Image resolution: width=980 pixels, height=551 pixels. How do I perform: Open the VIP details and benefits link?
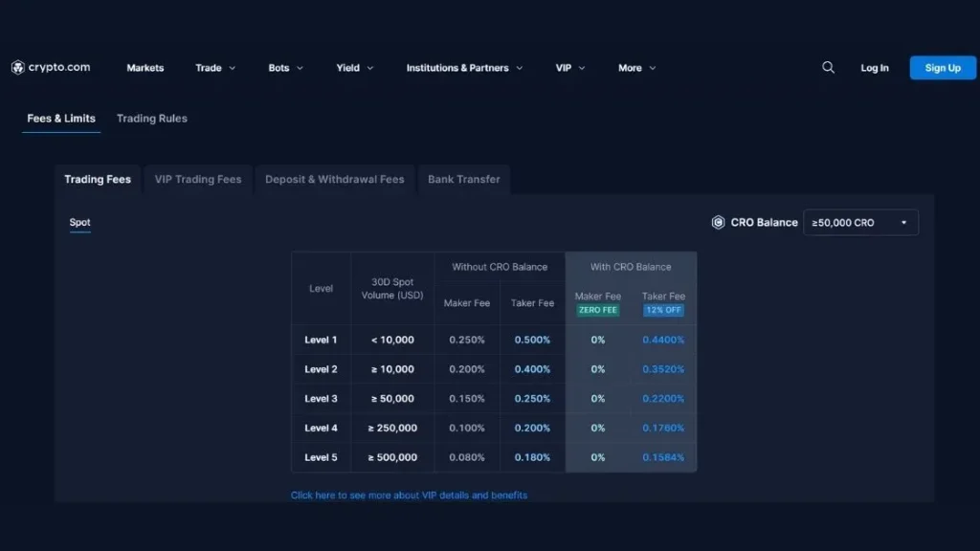[x=409, y=495]
